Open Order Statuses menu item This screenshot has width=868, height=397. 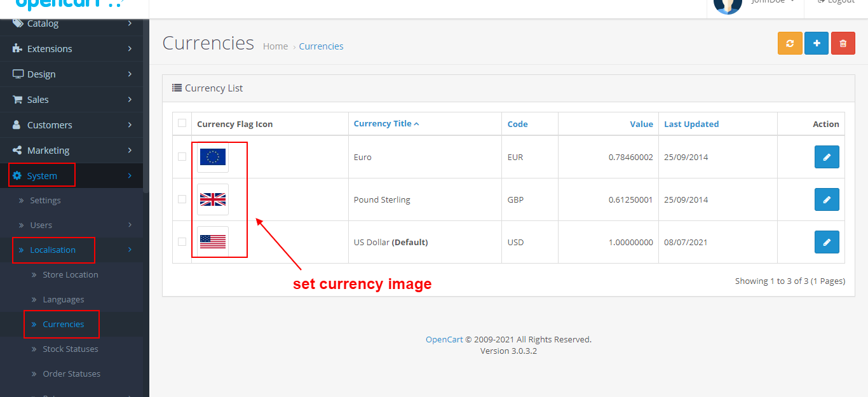click(72, 373)
